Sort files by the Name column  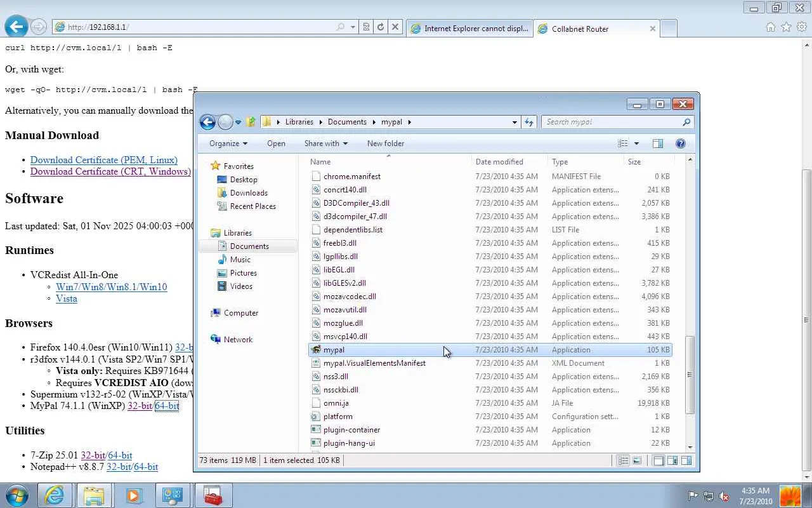[x=388, y=162]
